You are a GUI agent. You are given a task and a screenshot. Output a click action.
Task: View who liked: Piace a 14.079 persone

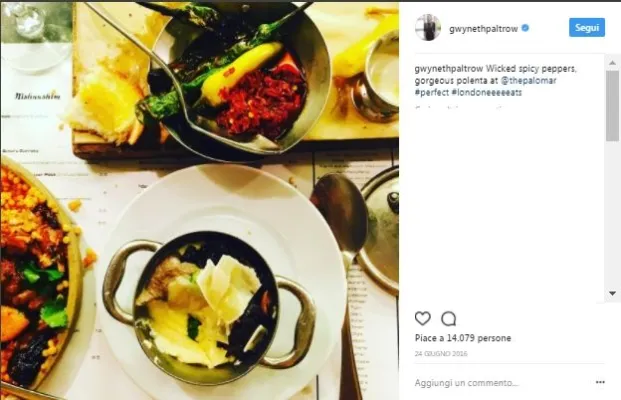coord(463,338)
